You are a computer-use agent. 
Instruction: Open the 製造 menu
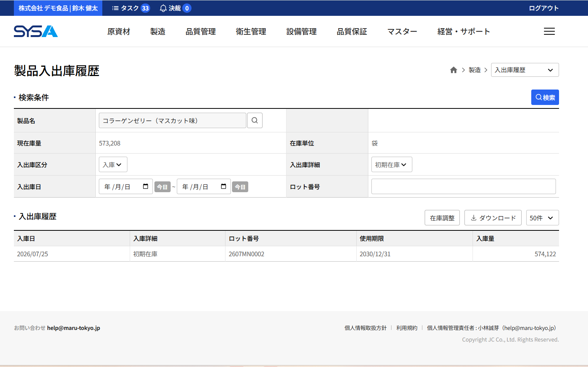point(158,32)
